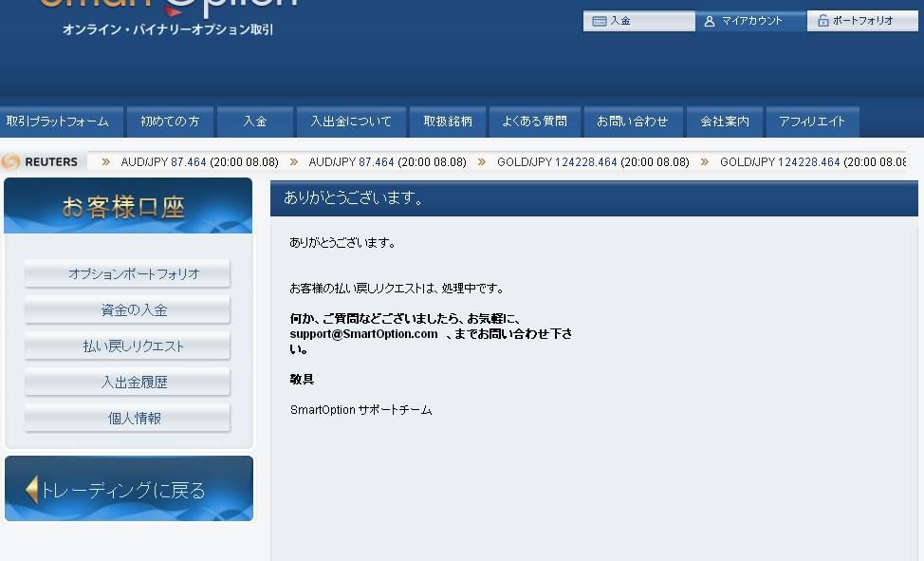This screenshot has height=561, width=924.
Task: Click the Reuters logo icon
Action: 10,161
